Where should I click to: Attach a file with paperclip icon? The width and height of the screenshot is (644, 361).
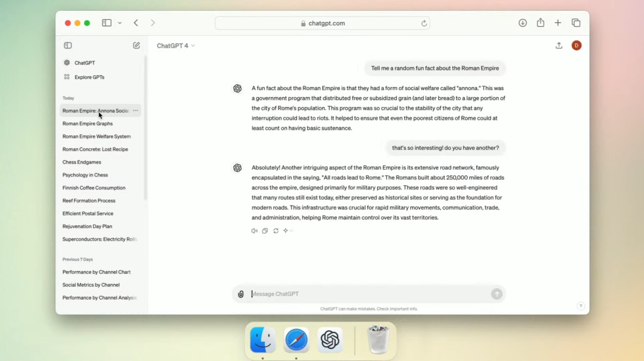pyautogui.click(x=241, y=294)
